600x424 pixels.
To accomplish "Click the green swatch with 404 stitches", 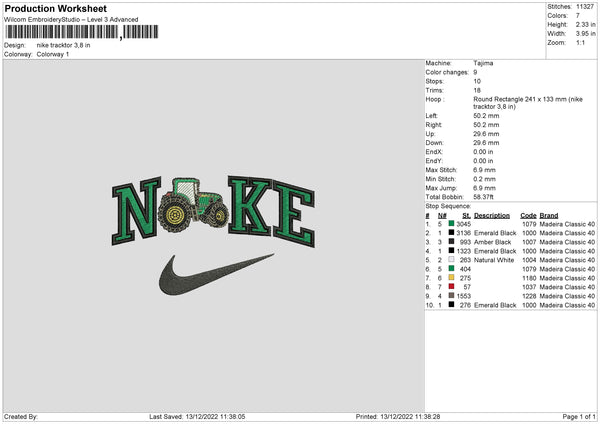I will [x=452, y=269].
